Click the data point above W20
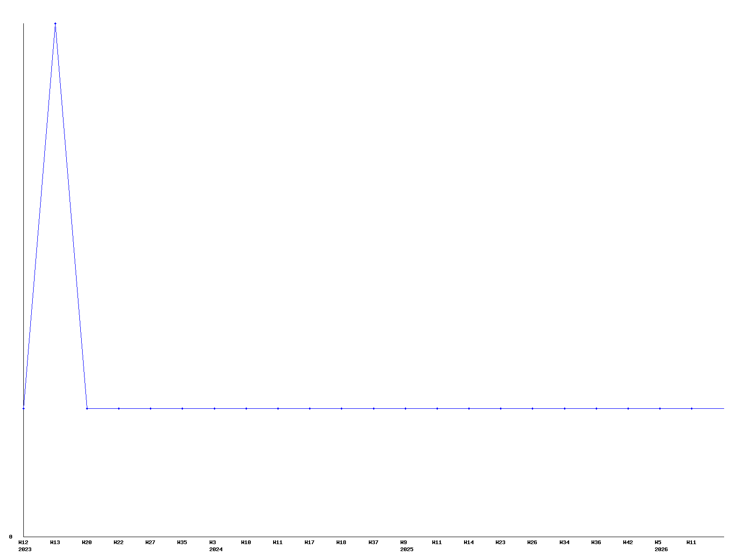747x560 pixels. [87, 408]
